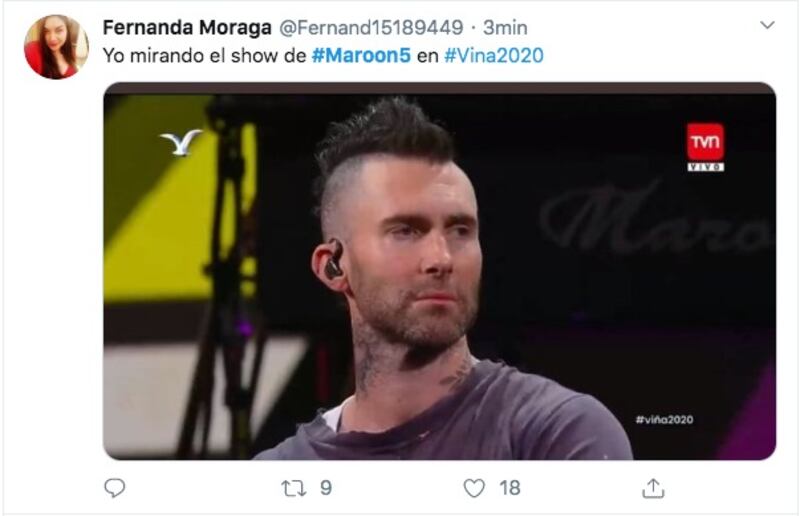Viewport: 800px width, 516px height.
Task: Click the TVN Vivo logo in the image
Action: 705,147
